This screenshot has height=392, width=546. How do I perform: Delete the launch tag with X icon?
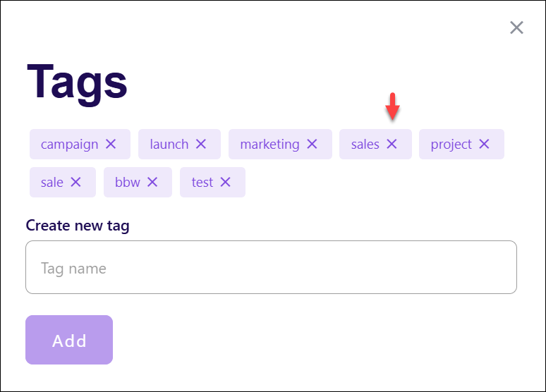(x=201, y=144)
